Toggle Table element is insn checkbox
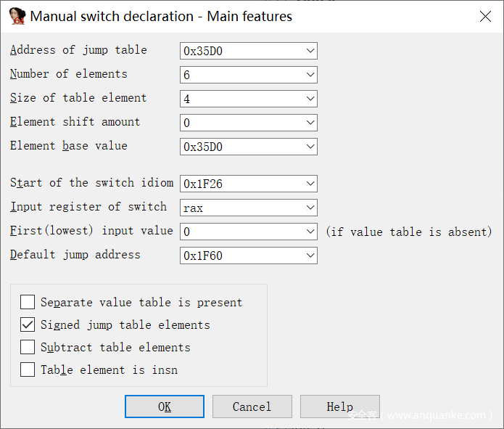Viewport: 504px width, 429px height. (x=28, y=369)
